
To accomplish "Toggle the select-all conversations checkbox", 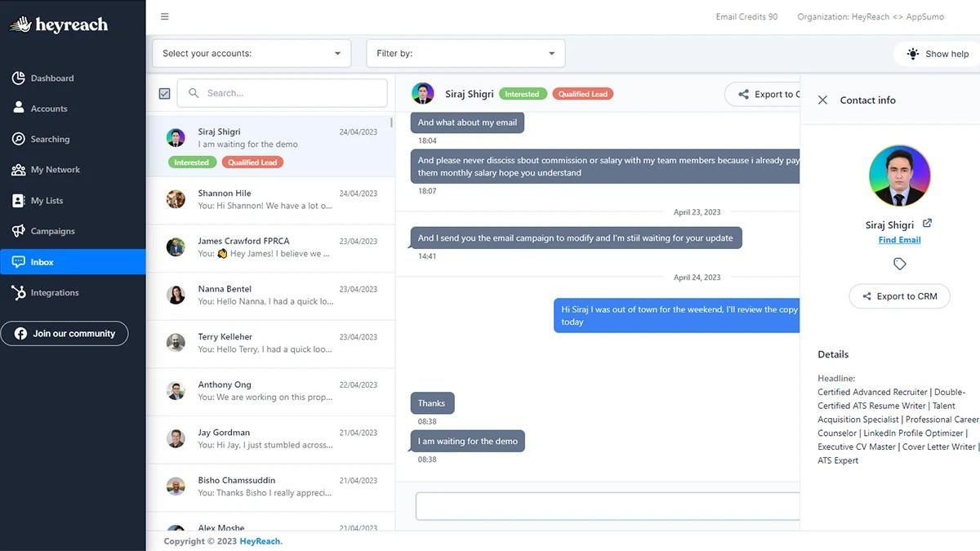I will click(164, 93).
